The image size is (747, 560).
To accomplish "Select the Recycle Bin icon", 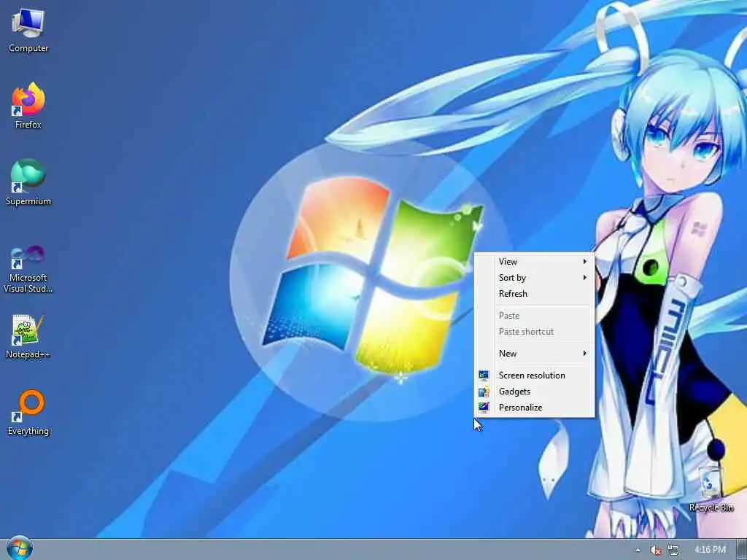I will [x=711, y=489].
